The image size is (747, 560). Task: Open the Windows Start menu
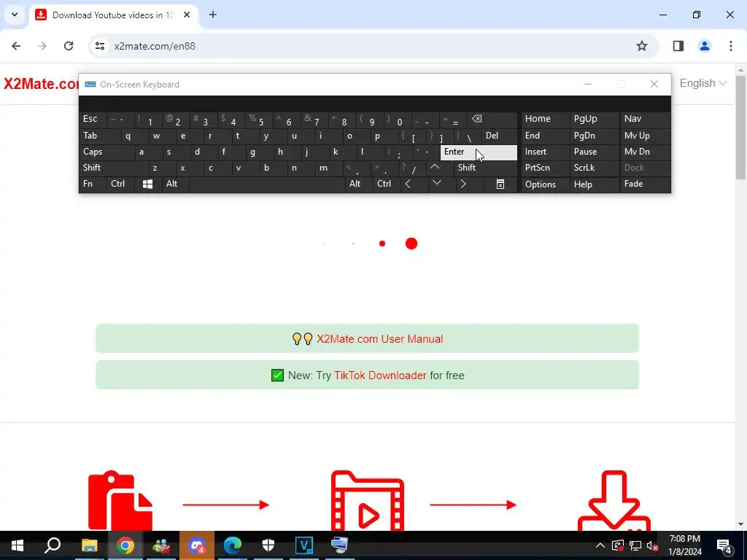tap(18, 545)
